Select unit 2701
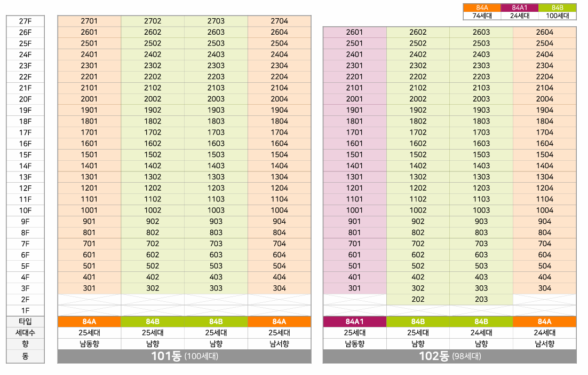This screenshot has height=375, width=588. [89, 21]
